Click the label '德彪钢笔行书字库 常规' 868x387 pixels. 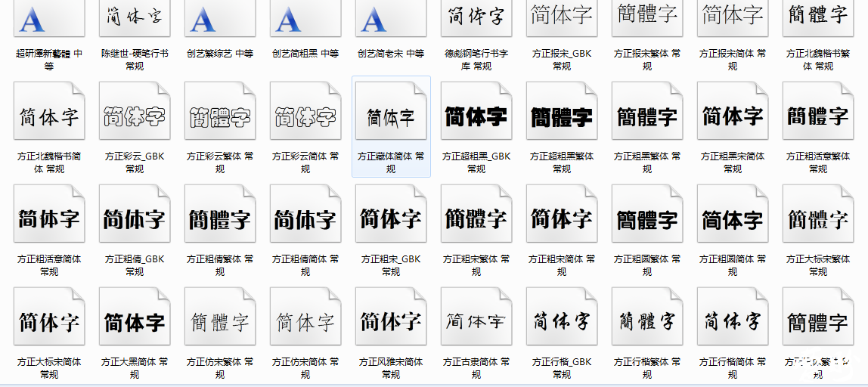[x=476, y=60]
